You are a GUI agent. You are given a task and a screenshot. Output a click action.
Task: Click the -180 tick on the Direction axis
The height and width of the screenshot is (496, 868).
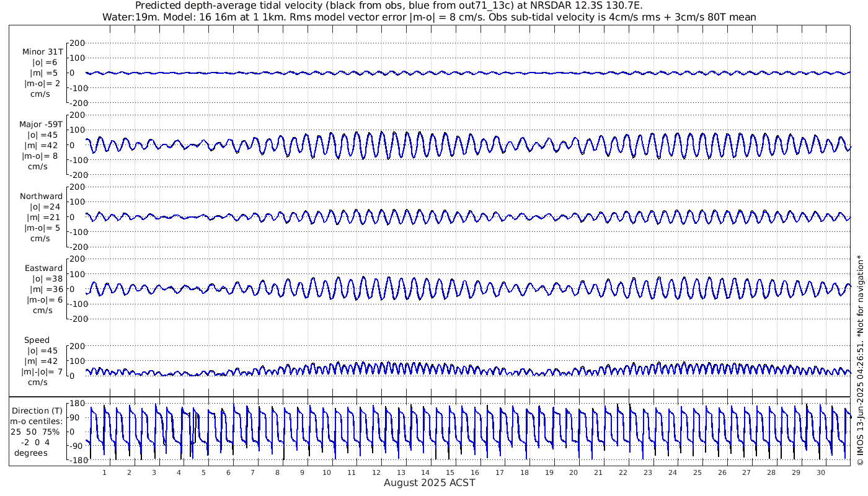pyautogui.click(x=76, y=461)
